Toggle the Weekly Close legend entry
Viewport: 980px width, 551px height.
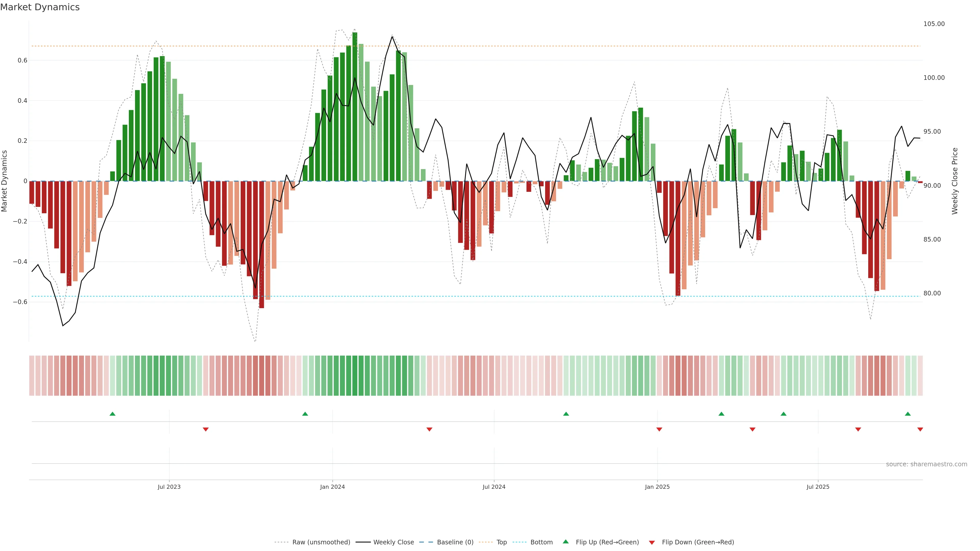[393, 542]
